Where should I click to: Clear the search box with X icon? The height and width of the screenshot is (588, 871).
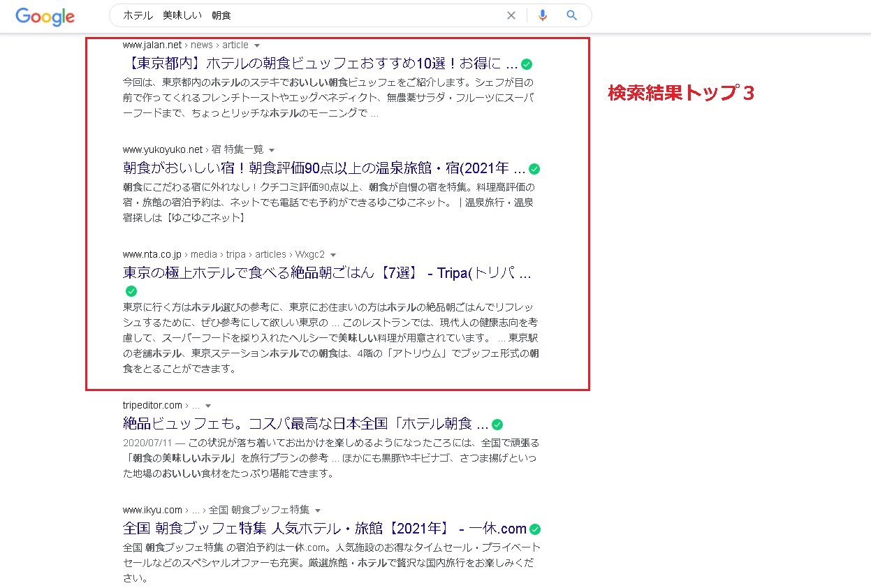click(x=511, y=15)
